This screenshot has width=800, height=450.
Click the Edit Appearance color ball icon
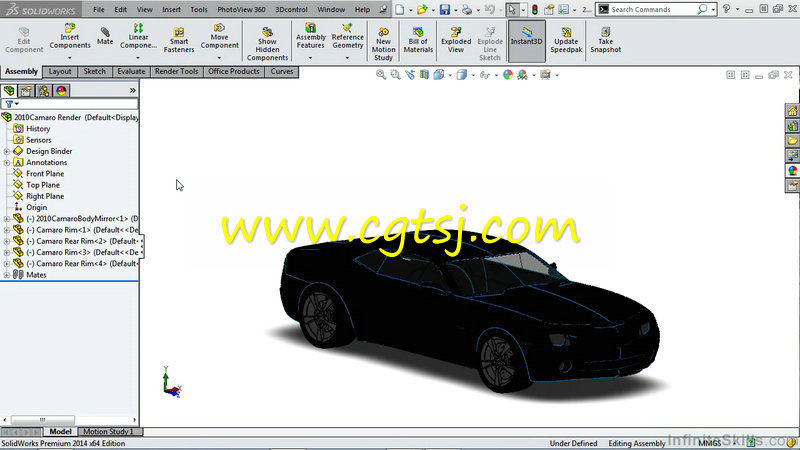coord(508,75)
